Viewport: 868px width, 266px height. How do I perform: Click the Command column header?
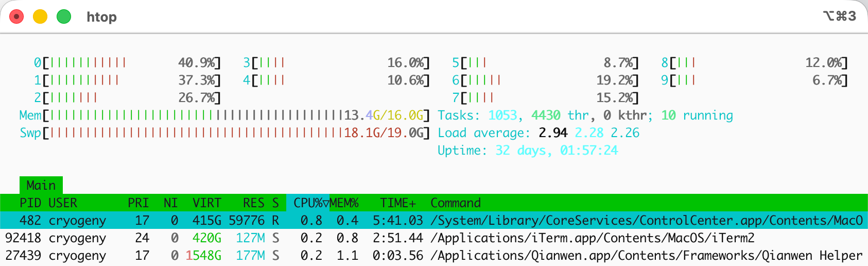pyautogui.click(x=456, y=203)
